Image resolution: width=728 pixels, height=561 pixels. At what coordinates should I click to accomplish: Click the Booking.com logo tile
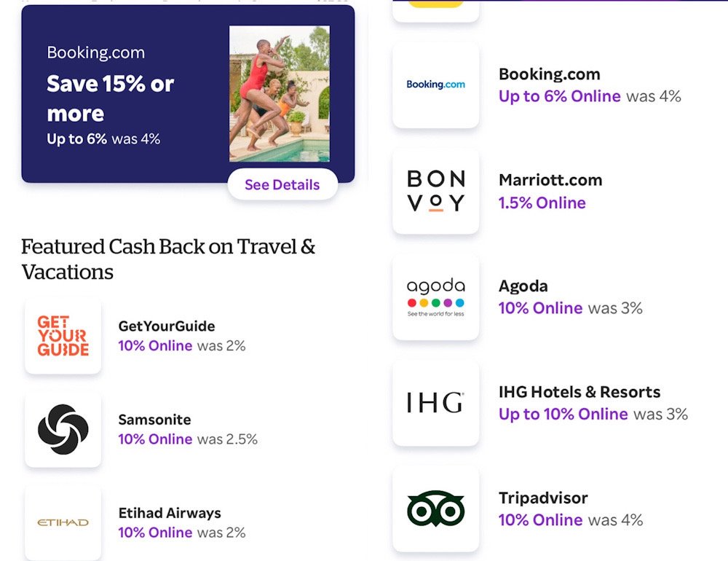(x=435, y=85)
